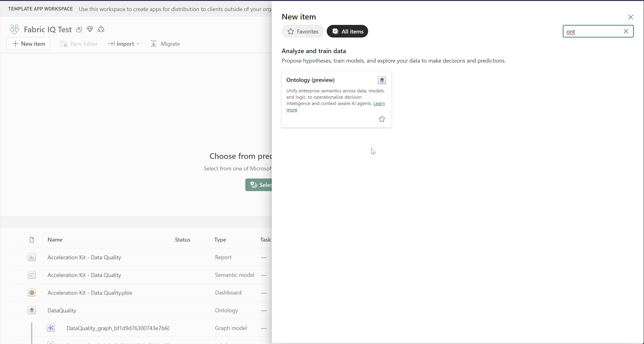Click the ont search input field
This screenshot has width=644, height=344.
tap(593, 32)
